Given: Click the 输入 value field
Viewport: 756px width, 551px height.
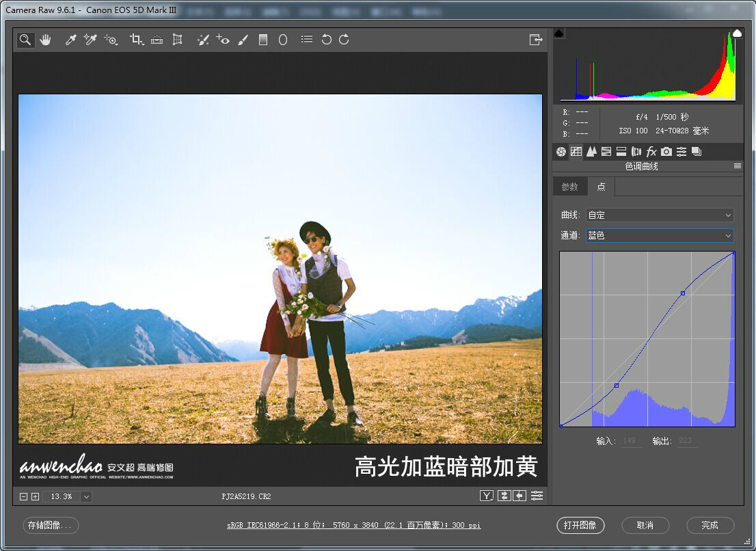Looking at the screenshot, I should [x=631, y=441].
